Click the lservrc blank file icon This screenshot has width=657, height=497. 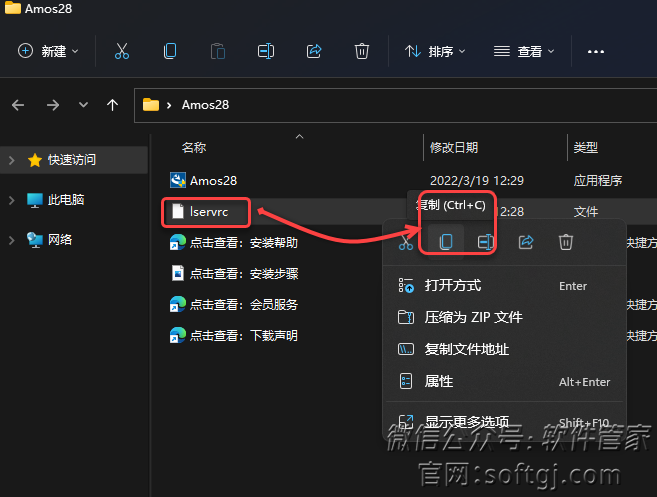pos(178,211)
